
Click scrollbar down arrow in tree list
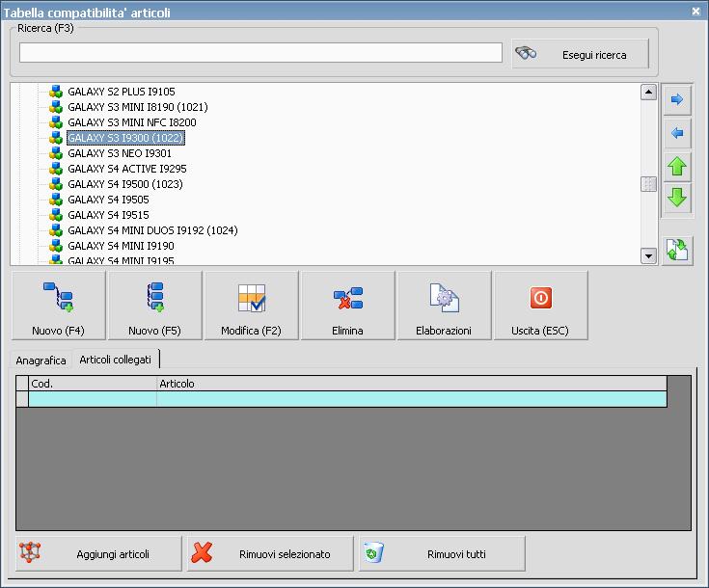click(x=649, y=255)
